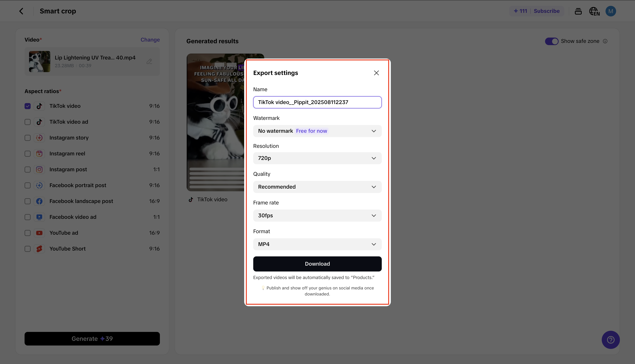Open the Watermark dropdown
635x364 pixels.
click(x=317, y=131)
